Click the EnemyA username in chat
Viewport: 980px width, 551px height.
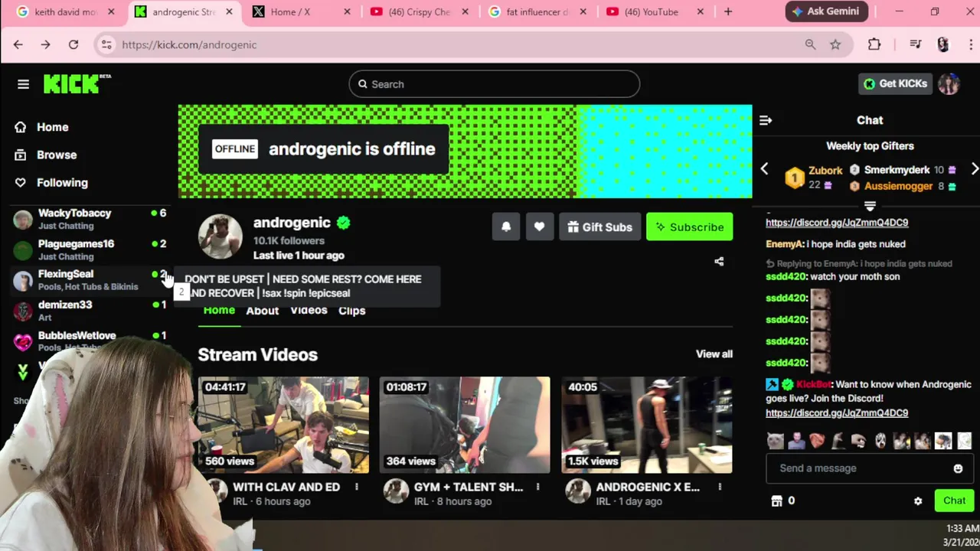tap(783, 244)
